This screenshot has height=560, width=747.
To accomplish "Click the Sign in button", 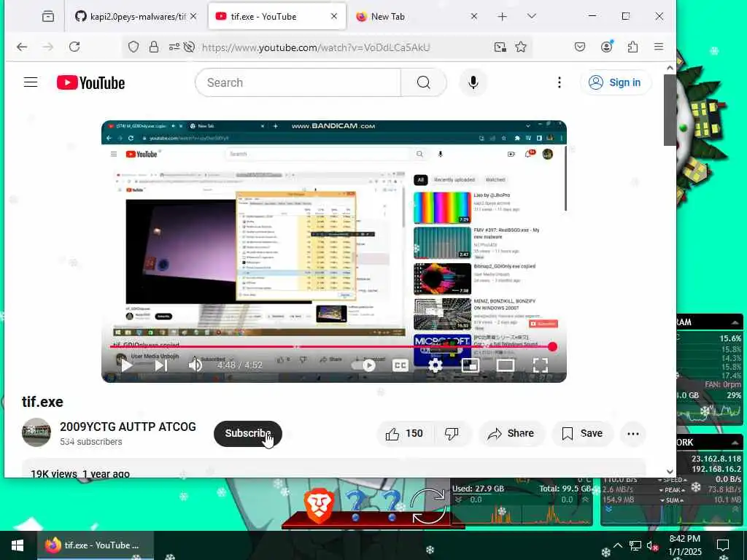I will click(x=616, y=82).
